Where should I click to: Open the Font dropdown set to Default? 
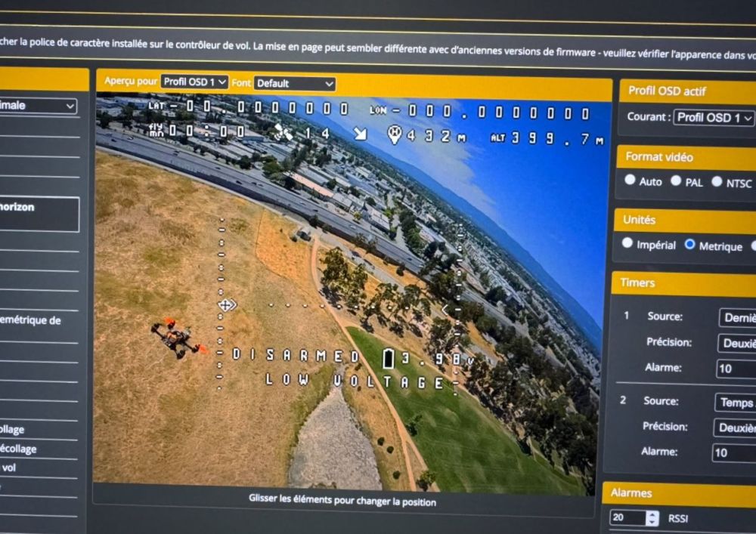coord(294,83)
